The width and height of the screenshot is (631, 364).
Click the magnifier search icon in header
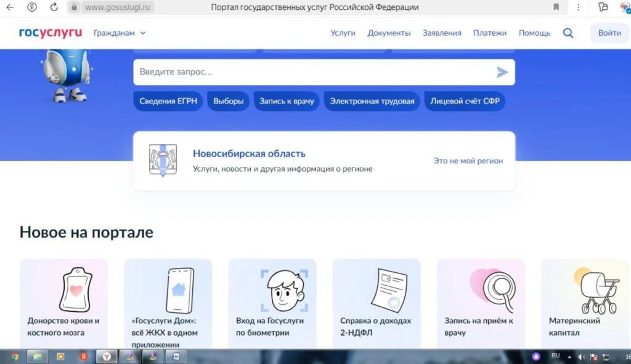[x=568, y=33]
